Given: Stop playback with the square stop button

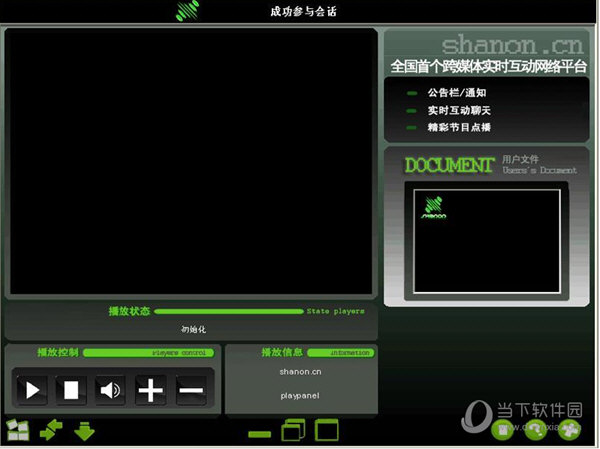Looking at the screenshot, I should [71, 390].
